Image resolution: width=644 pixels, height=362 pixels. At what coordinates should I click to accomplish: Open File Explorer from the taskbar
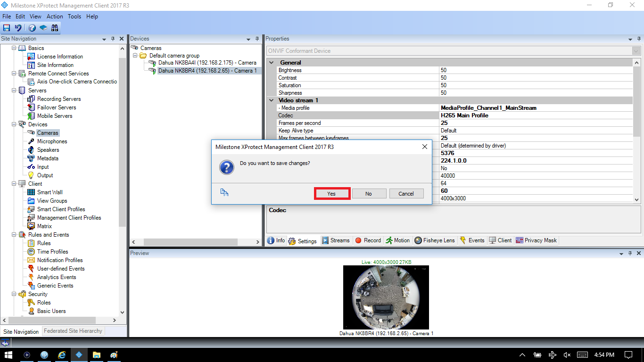pos(97,354)
